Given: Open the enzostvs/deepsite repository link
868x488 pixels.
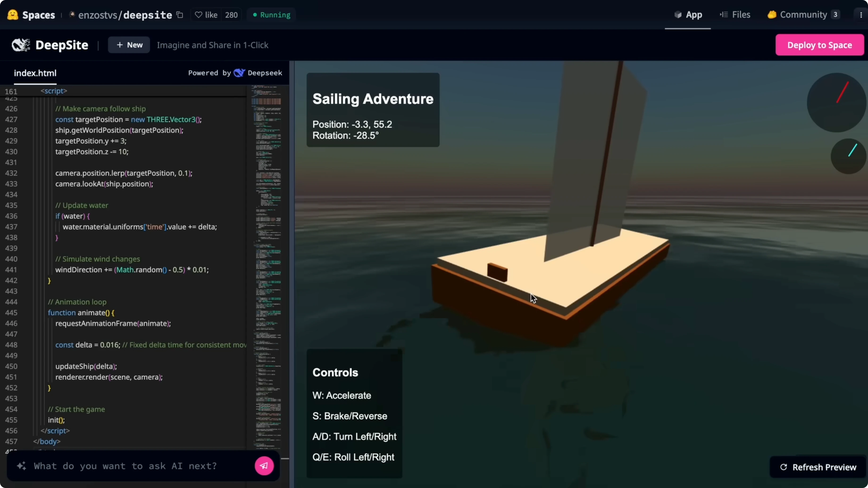Looking at the screenshot, I should pos(125,15).
